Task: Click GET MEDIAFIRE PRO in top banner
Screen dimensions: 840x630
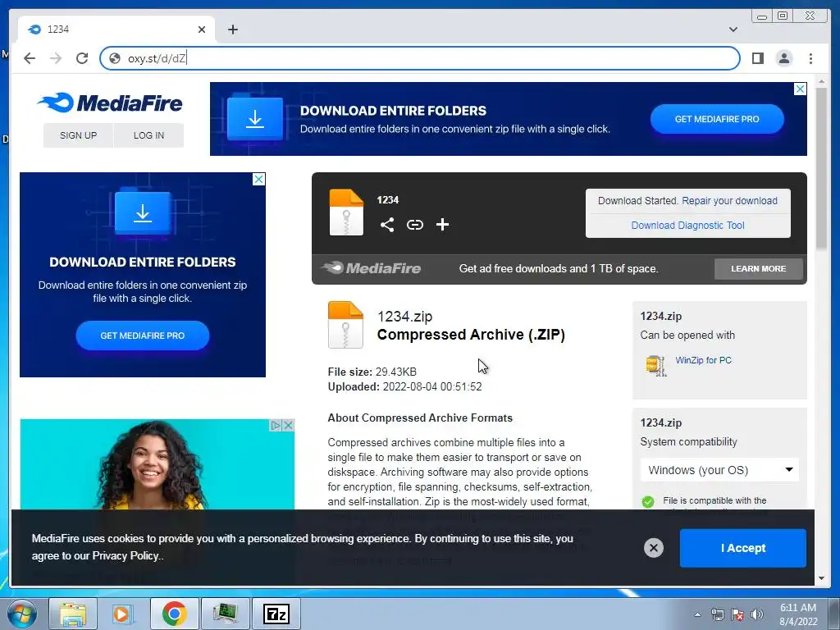Action: coord(717,119)
